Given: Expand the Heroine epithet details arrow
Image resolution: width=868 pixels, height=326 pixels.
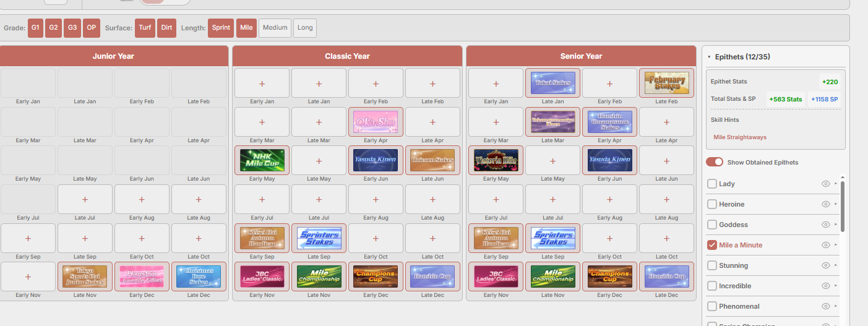Looking at the screenshot, I should point(836,204).
